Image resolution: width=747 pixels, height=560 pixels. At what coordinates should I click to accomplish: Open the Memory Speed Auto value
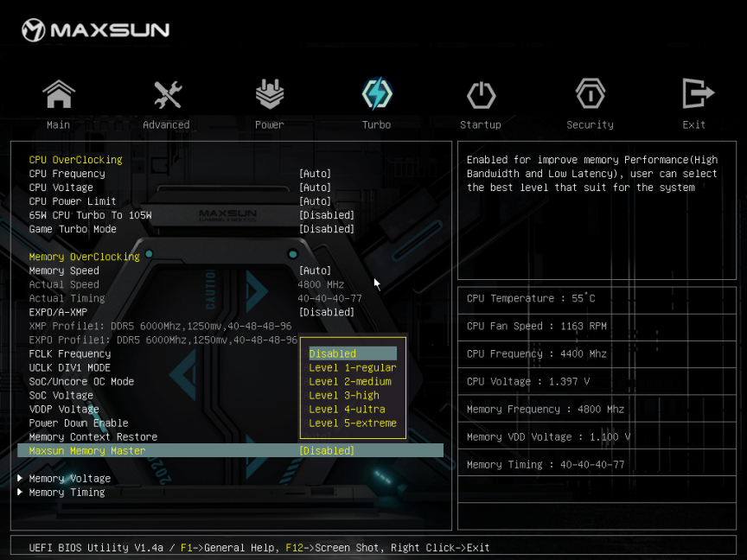[x=315, y=270]
